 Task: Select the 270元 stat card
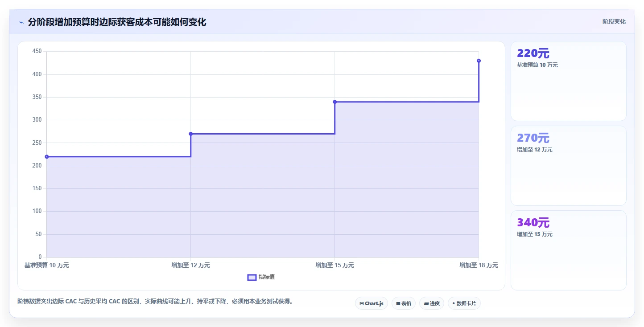[x=569, y=166]
